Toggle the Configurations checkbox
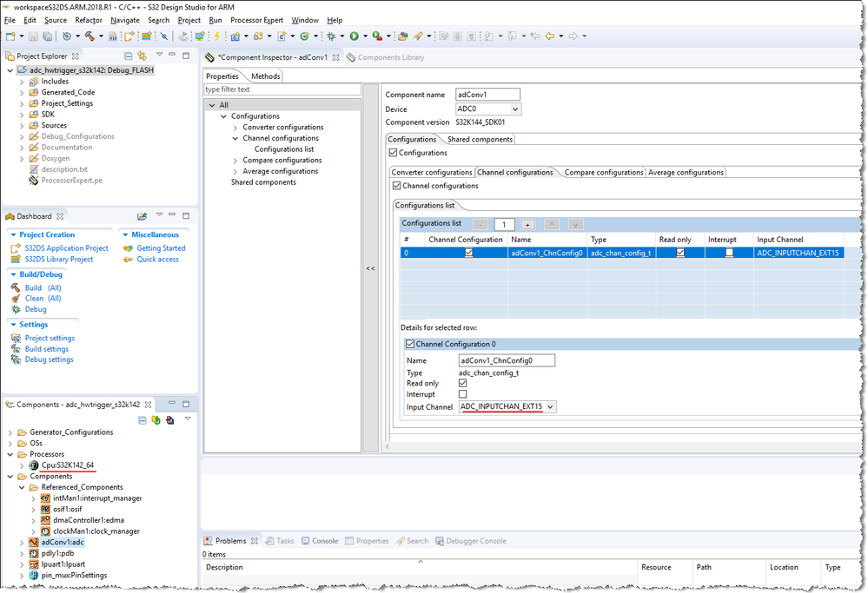 [x=393, y=153]
